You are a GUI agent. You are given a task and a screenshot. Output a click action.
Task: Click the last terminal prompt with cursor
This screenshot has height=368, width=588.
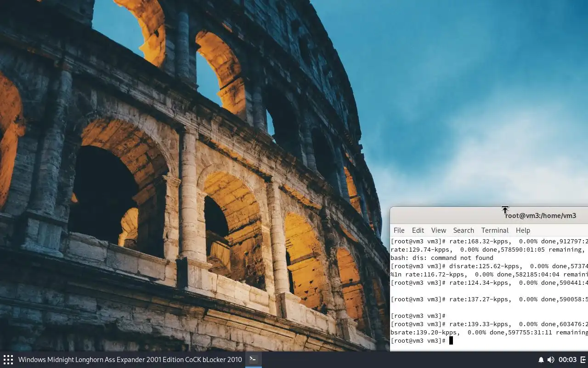click(x=422, y=341)
